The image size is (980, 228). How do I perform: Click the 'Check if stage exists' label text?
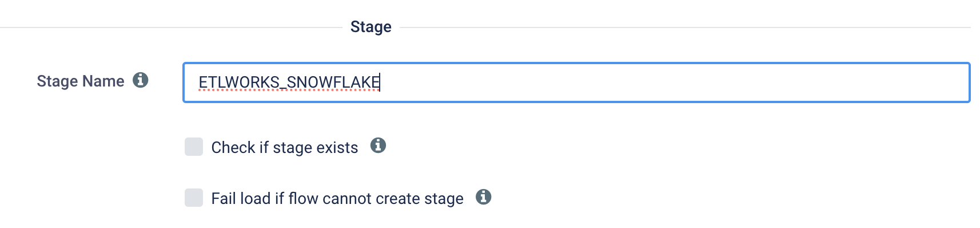[285, 147]
